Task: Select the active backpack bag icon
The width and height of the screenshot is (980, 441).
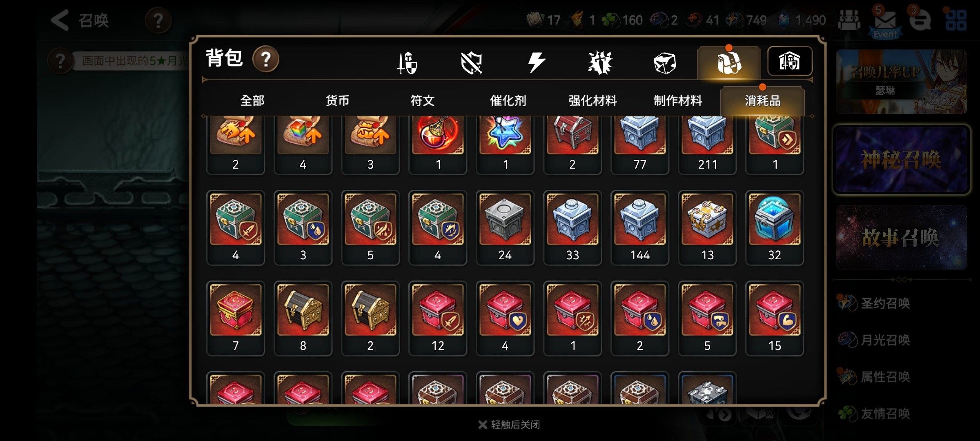Action: pyautogui.click(x=729, y=62)
